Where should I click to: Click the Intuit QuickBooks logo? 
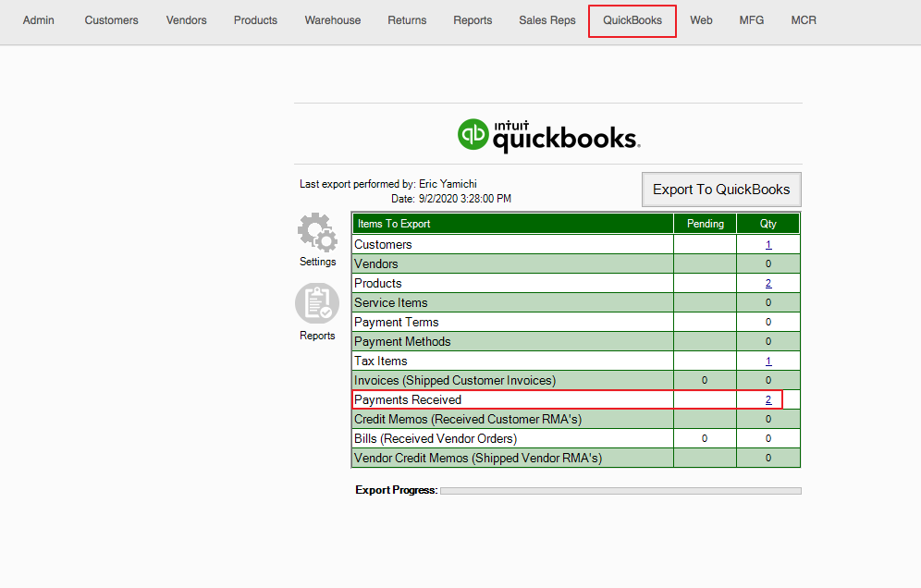pos(548,135)
